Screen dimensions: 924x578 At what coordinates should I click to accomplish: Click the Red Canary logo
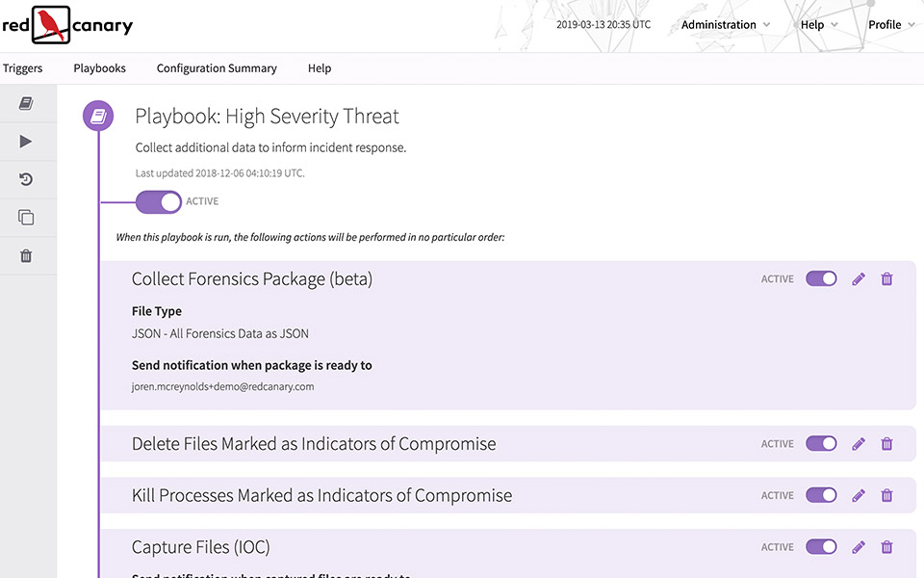click(67, 25)
